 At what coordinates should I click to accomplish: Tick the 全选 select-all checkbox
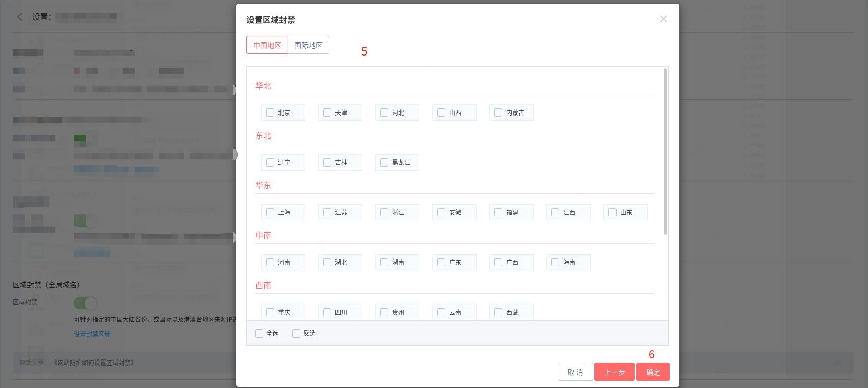259,334
